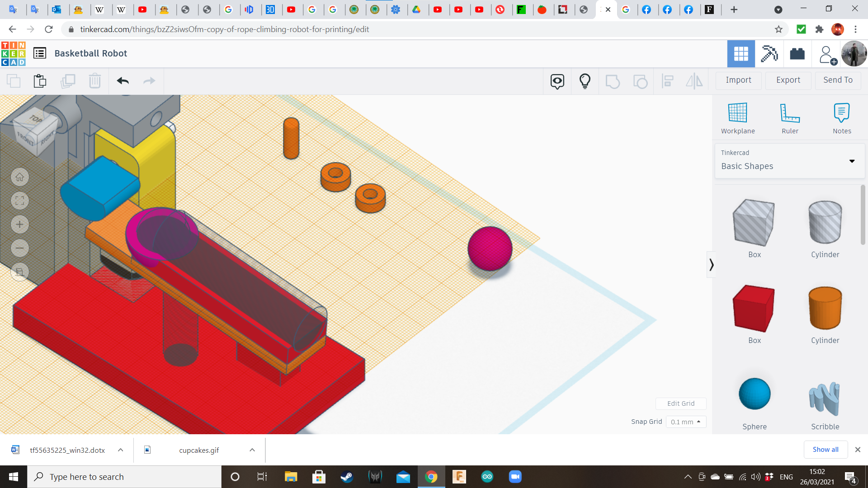This screenshot has width=868, height=488.
Task: Click the zoom out minus icon
Action: coord(19,248)
